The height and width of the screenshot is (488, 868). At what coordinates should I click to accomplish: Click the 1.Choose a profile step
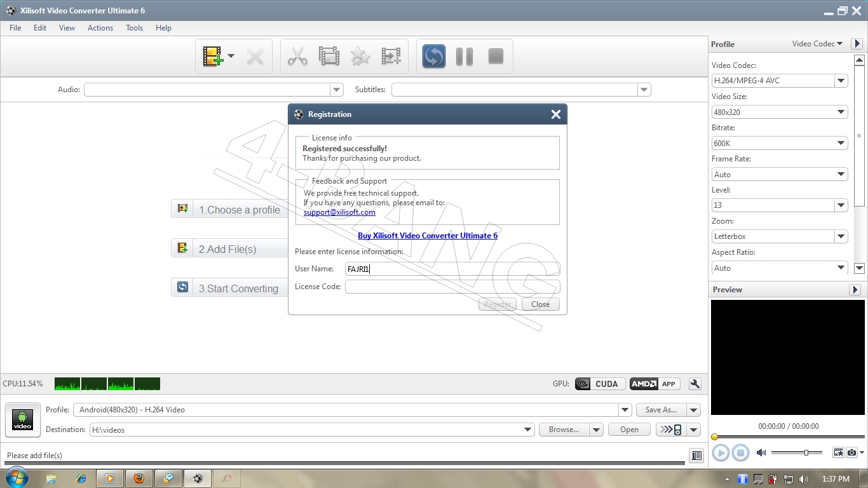[229, 209]
